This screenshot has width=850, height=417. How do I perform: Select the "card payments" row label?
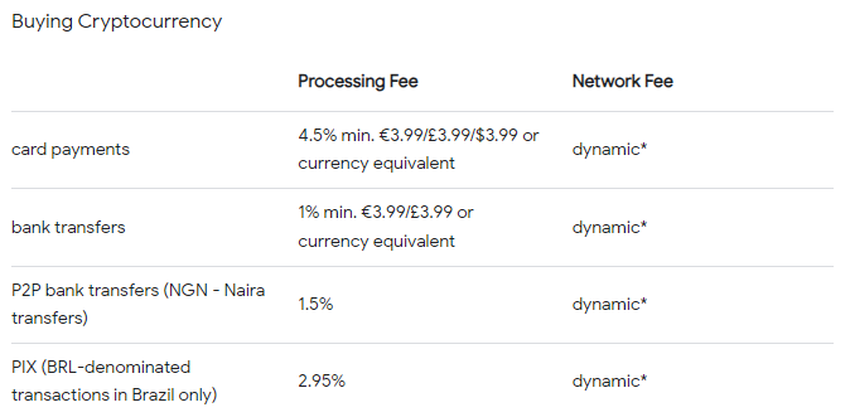(70, 149)
